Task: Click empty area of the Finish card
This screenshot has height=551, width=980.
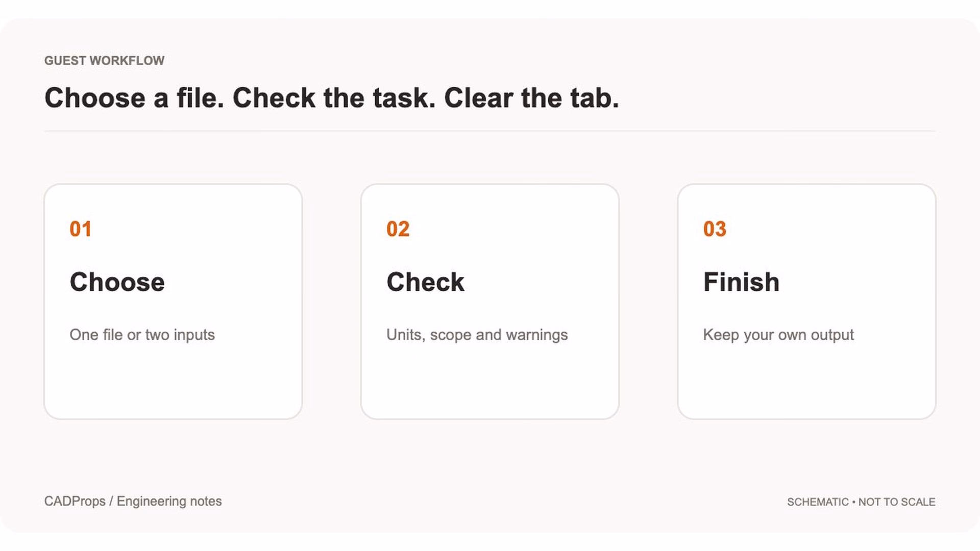Action: [806, 383]
